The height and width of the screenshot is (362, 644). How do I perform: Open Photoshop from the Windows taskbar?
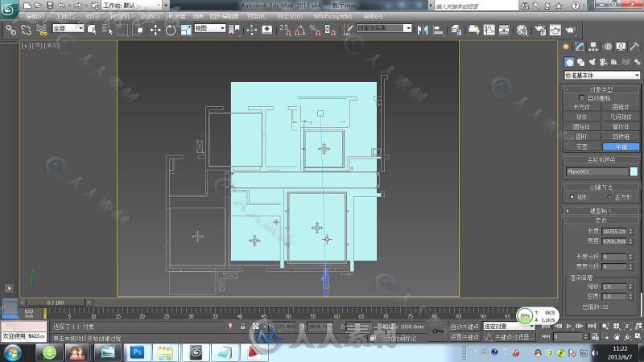tap(137, 352)
